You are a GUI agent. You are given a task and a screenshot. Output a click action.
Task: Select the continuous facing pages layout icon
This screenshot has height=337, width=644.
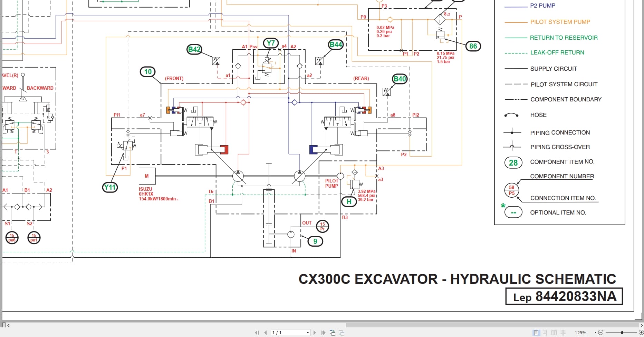tap(563, 332)
